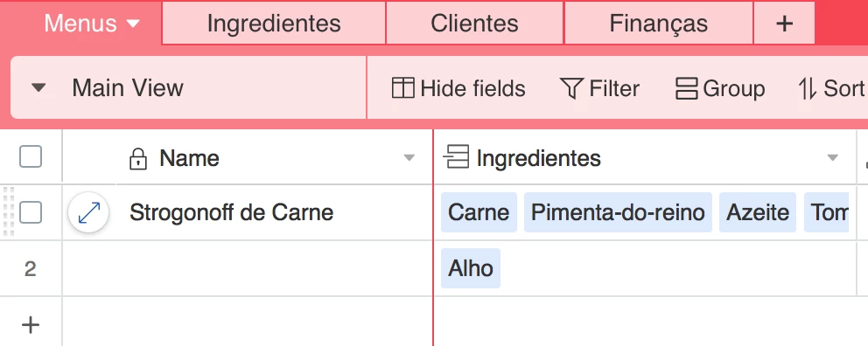Image resolution: width=868 pixels, height=346 pixels.
Task: Click the linked-record icon beside Ingredientes
Action: click(x=457, y=157)
